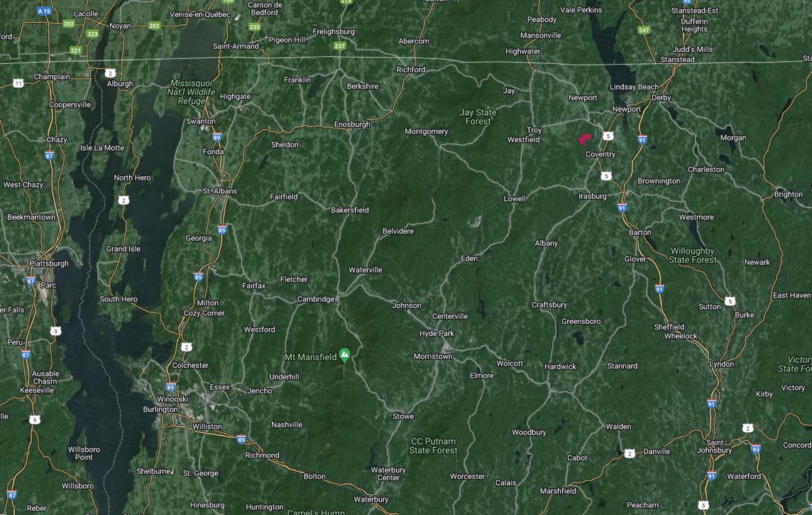812x515 pixels.
Task: Click the I-89 shield near Richmond
Action: pos(241,440)
